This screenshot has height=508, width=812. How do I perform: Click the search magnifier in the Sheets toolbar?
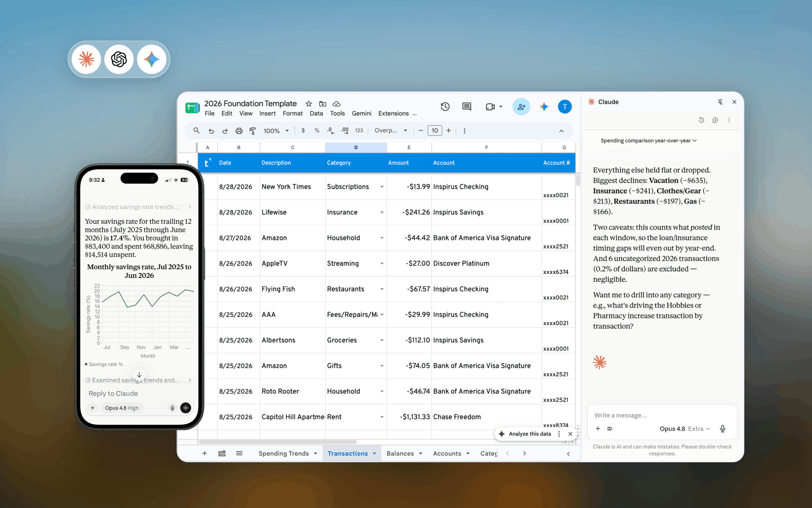point(197,130)
